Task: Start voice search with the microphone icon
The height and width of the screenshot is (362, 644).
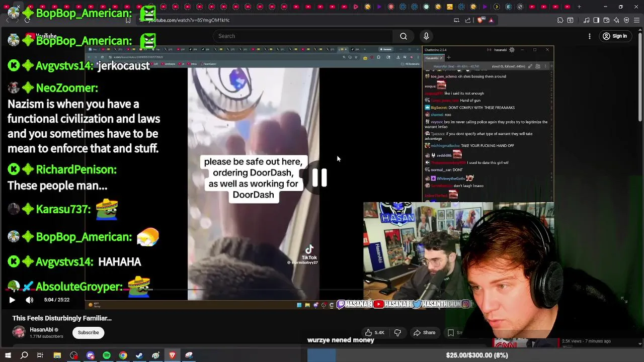Action: [426, 36]
